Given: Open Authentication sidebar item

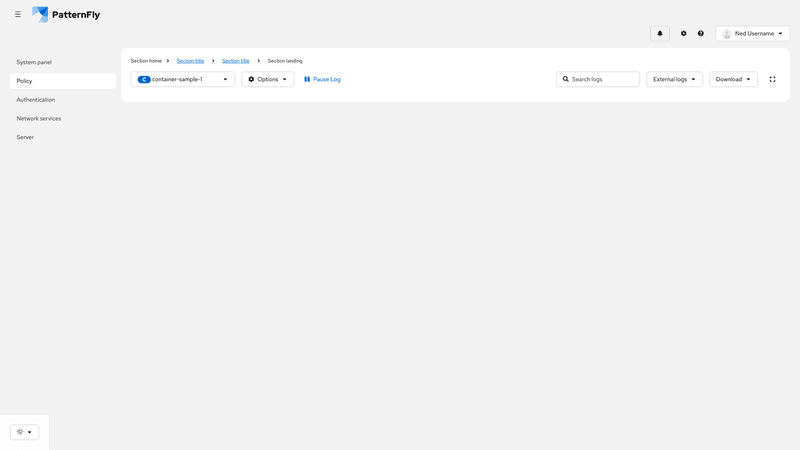Looking at the screenshot, I should (63, 99).
